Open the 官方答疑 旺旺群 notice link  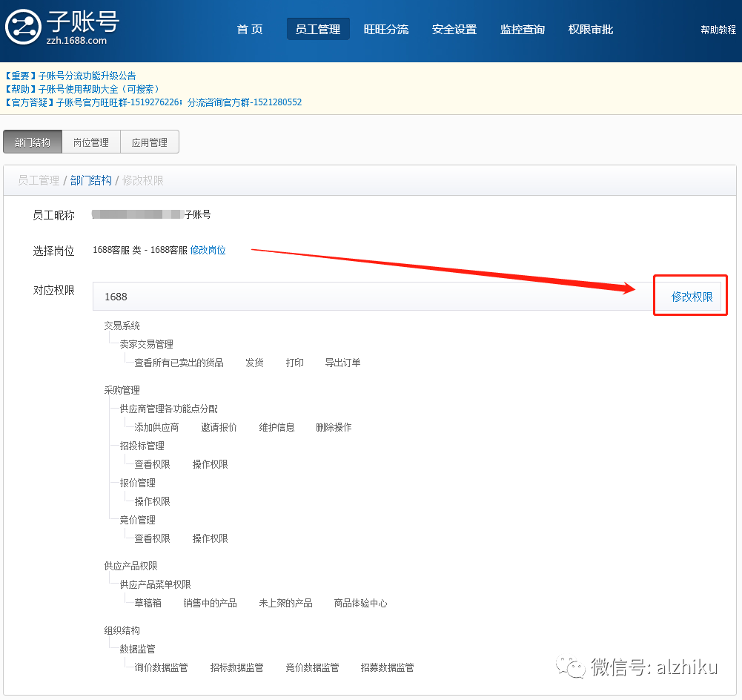153,102
